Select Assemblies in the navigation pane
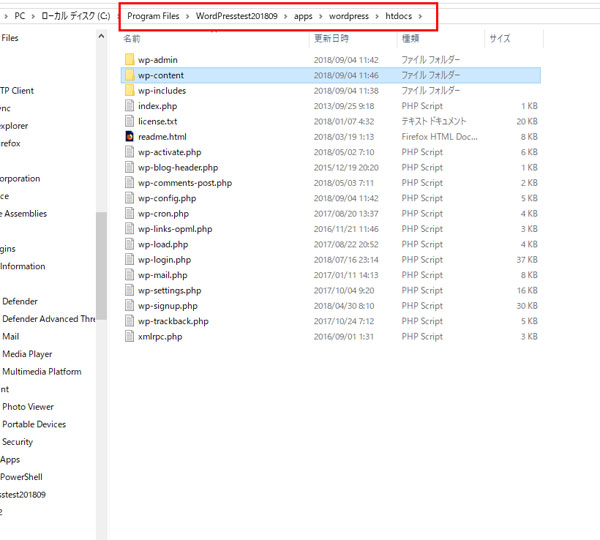This screenshot has width=600, height=540. pos(23,214)
